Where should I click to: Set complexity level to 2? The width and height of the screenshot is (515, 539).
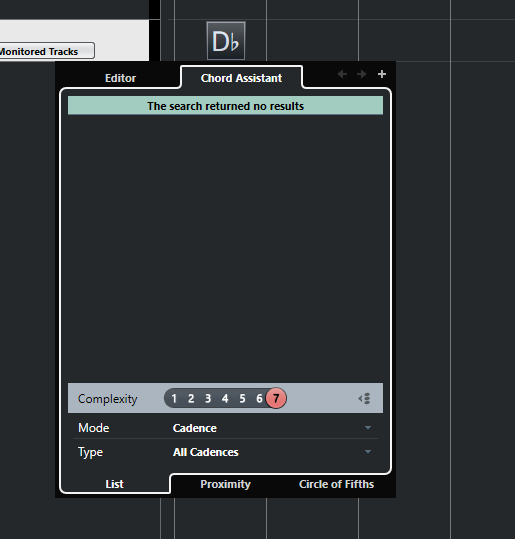click(191, 398)
